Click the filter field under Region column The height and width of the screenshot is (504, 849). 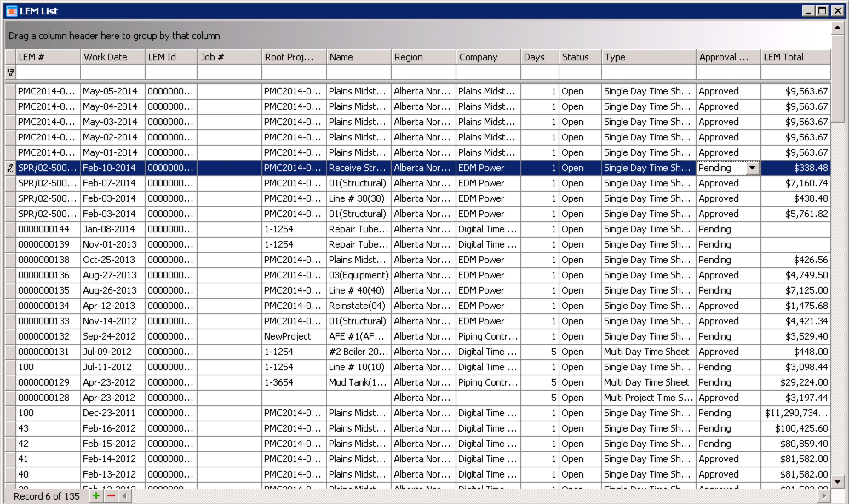click(423, 72)
